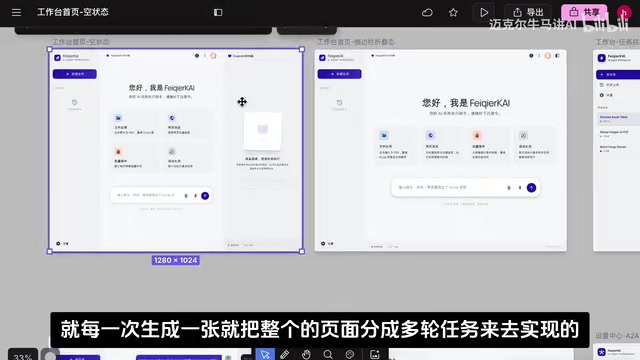
Task: Select the purple globe card icon in second frame
Action: (x=430, y=135)
